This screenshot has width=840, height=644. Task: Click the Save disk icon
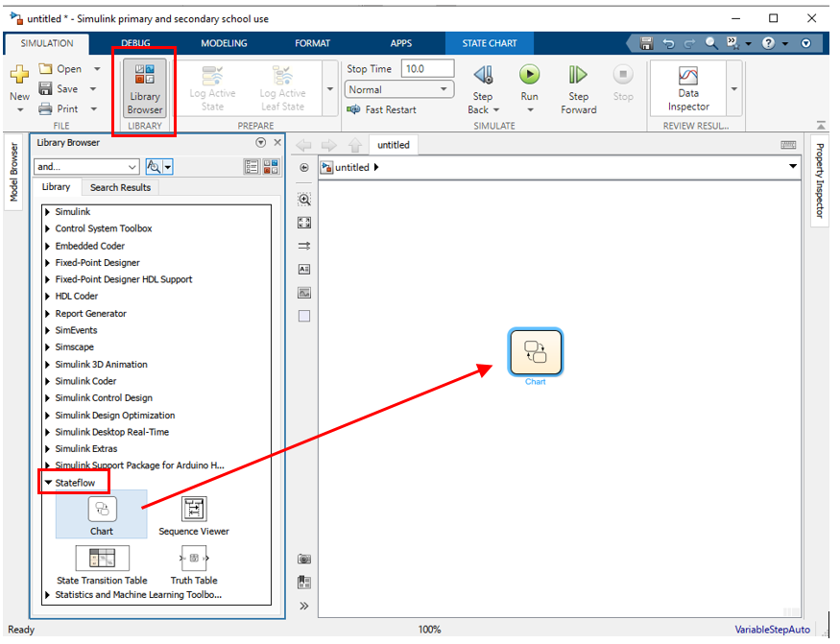(x=45, y=88)
